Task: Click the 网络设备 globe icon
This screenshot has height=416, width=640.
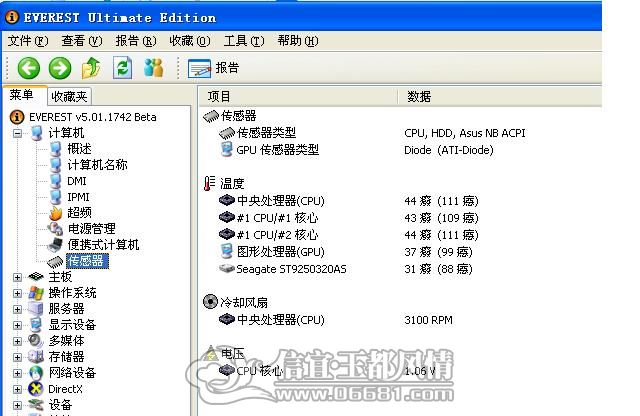Action: pyautogui.click(x=36, y=373)
